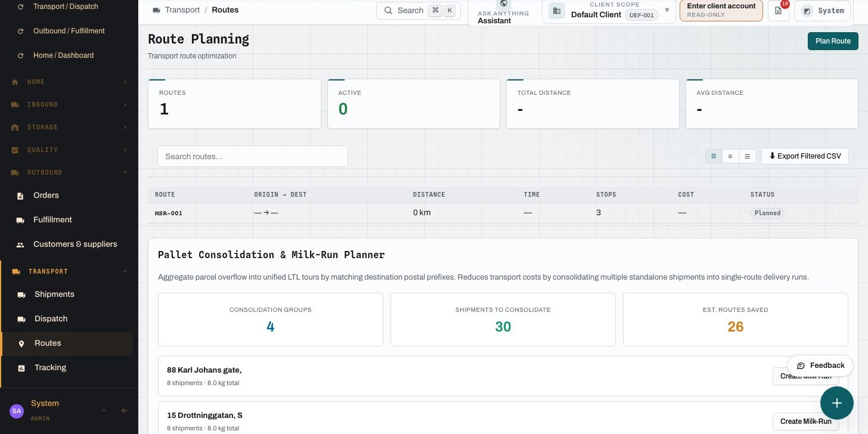Click the Plan Route button
Image resolution: width=868 pixels, height=434 pixels.
pyautogui.click(x=833, y=41)
